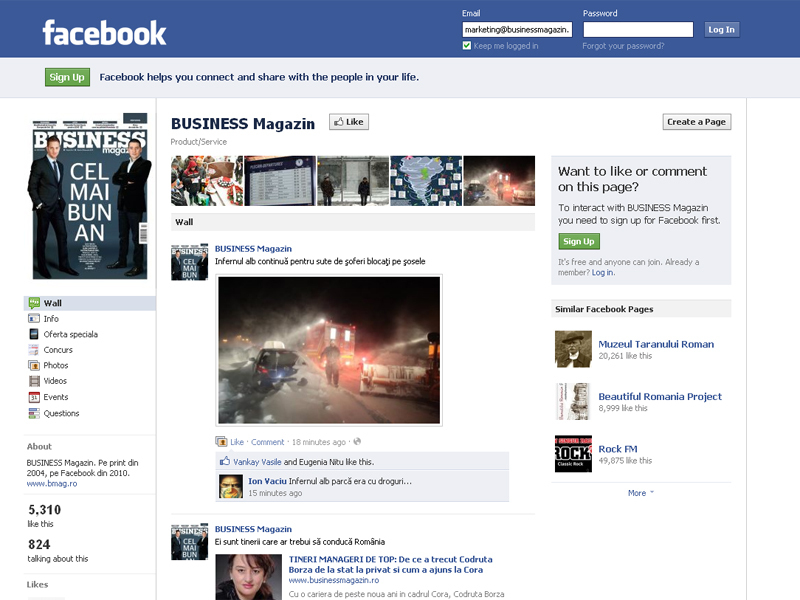Image resolution: width=800 pixels, height=600 pixels.
Task: Open www.bmag.ro link in About
Action: pos(52,484)
